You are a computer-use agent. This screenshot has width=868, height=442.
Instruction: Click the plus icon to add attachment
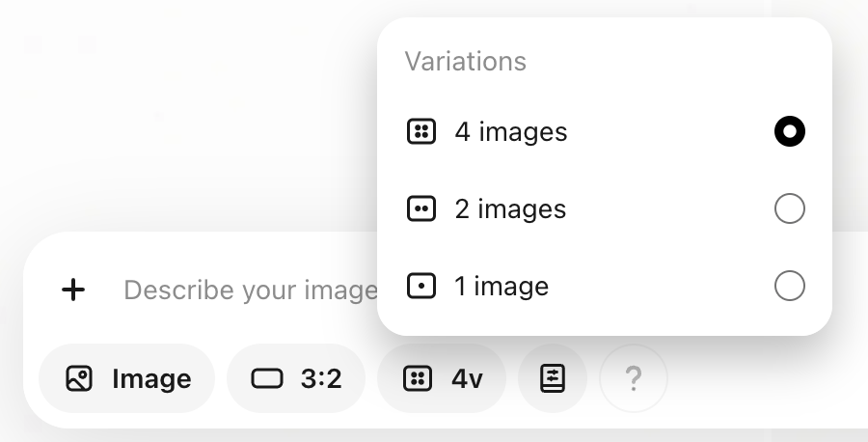[x=73, y=290]
